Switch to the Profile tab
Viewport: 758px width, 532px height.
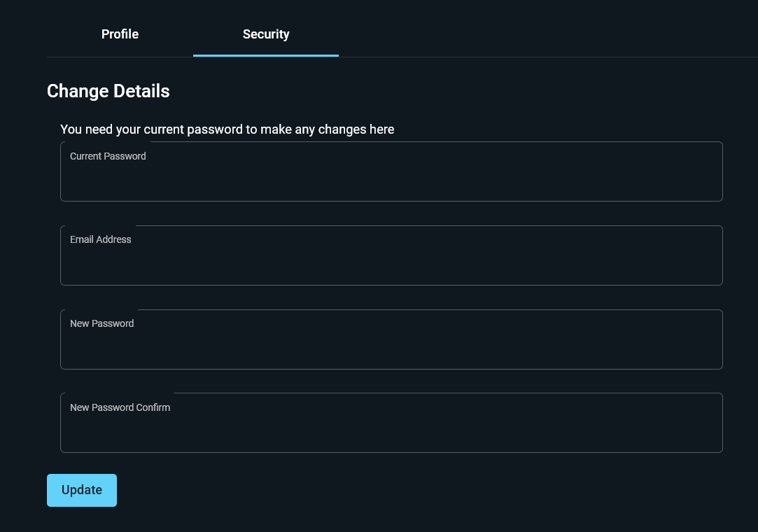[120, 34]
